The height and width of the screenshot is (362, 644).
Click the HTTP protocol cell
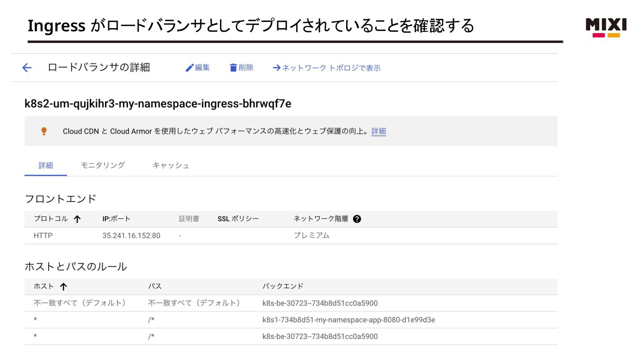coord(43,236)
